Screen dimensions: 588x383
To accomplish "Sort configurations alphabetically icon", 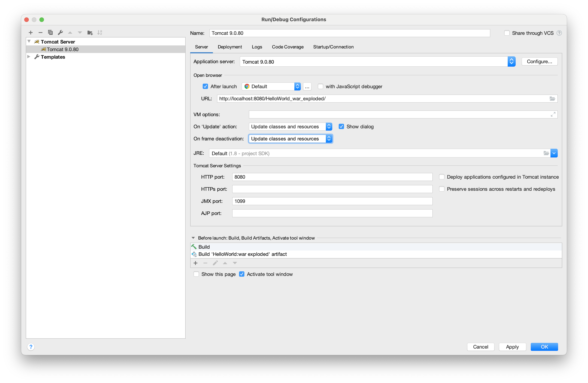I will coord(100,33).
